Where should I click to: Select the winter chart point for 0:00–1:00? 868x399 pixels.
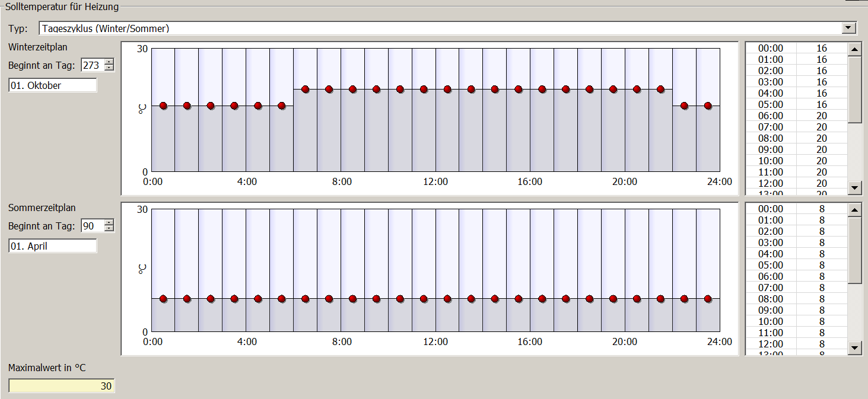click(163, 106)
